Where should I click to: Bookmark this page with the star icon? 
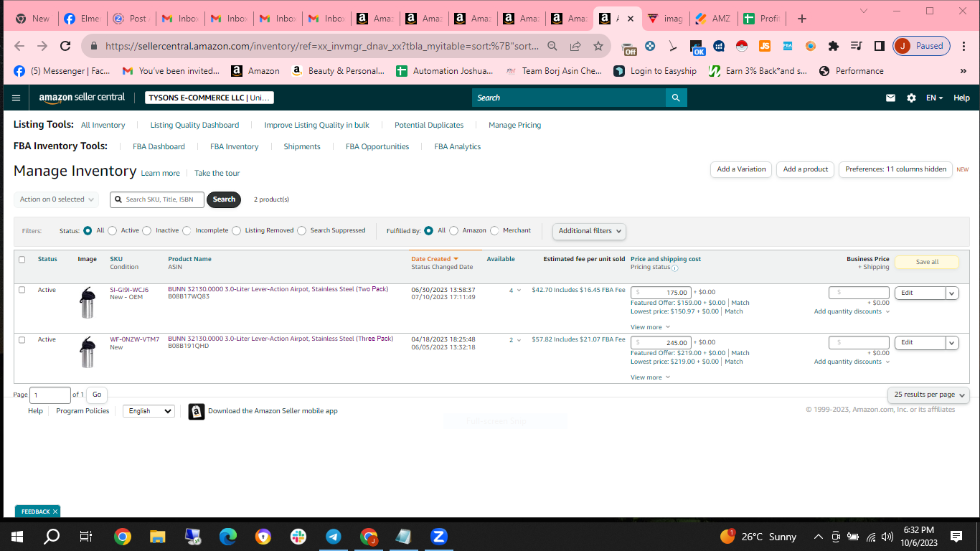point(598,46)
